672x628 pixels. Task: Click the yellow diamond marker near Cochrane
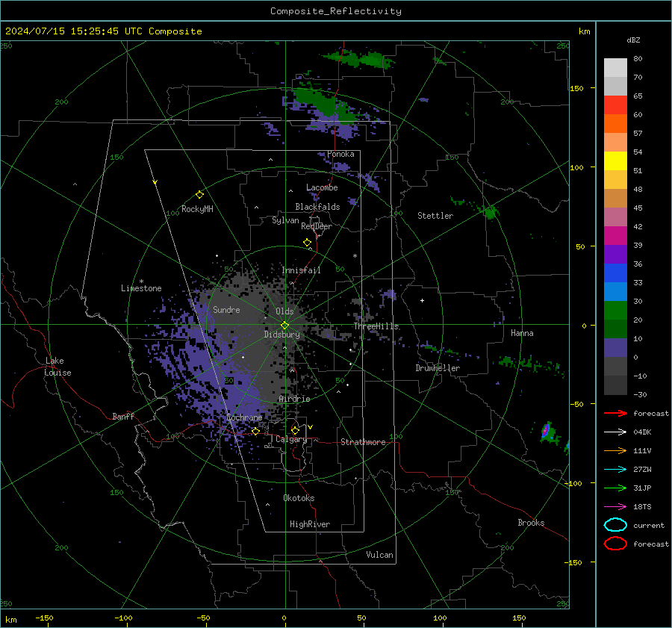255,432
